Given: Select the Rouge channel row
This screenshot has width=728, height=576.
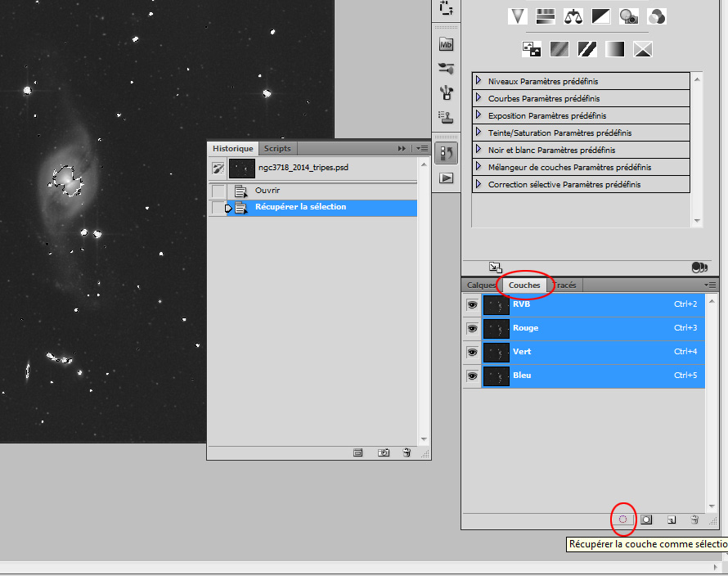Looking at the screenshot, I should click(x=593, y=328).
